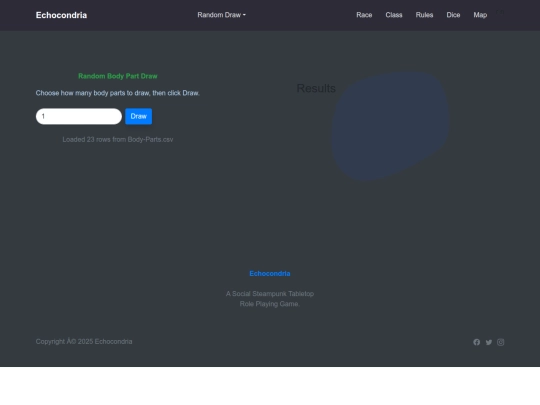The height and width of the screenshot is (405, 540).
Task: Open the Instagram icon in the footer
Action: tap(501, 342)
